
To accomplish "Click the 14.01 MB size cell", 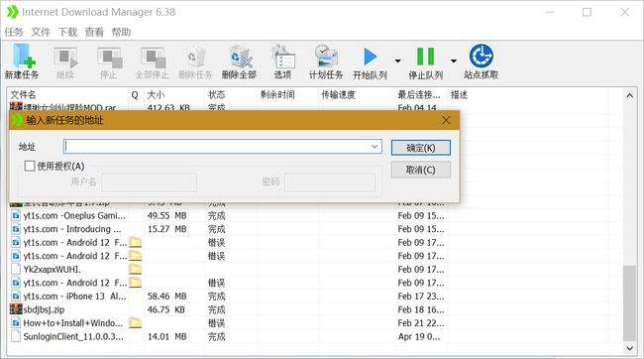I will point(167,336).
